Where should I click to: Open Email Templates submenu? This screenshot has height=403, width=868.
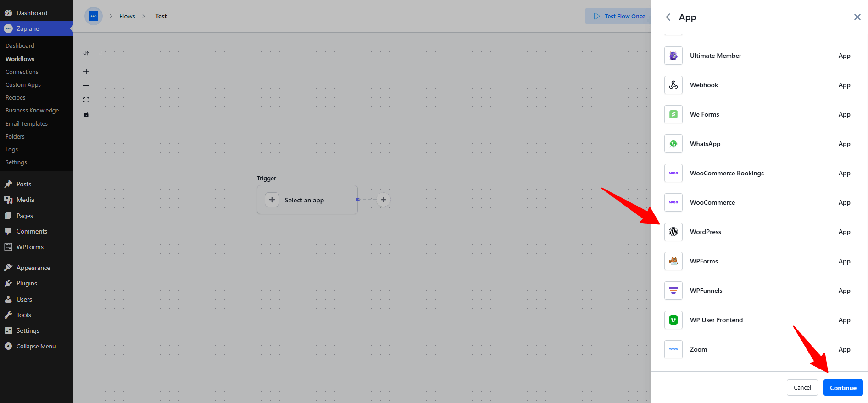tap(27, 123)
